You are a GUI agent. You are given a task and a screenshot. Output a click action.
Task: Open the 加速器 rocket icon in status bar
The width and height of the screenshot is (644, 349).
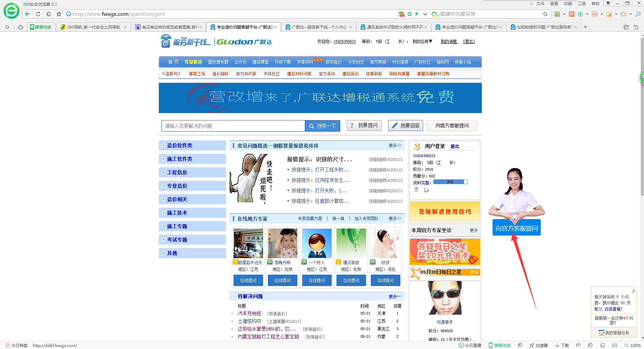coord(532,345)
